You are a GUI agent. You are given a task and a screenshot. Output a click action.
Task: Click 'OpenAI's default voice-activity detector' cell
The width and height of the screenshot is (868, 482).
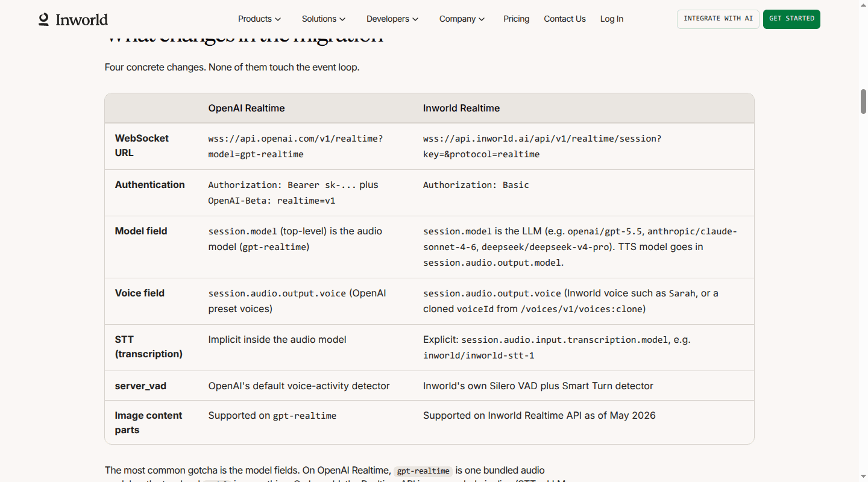click(x=299, y=386)
